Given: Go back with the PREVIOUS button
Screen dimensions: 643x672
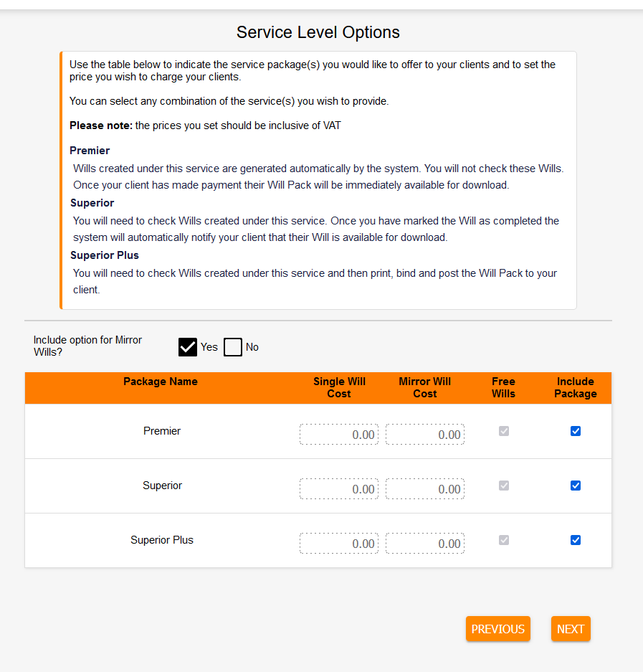Looking at the screenshot, I should (498, 629).
